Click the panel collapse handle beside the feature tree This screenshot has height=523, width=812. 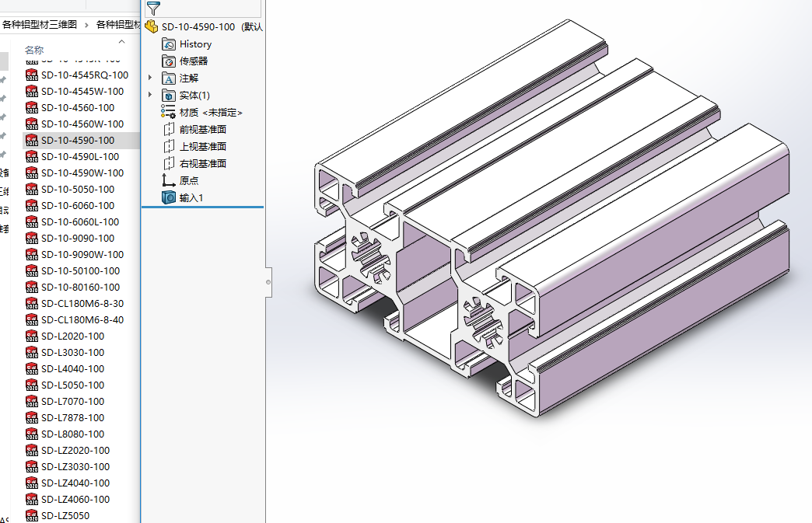click(268, 282)
